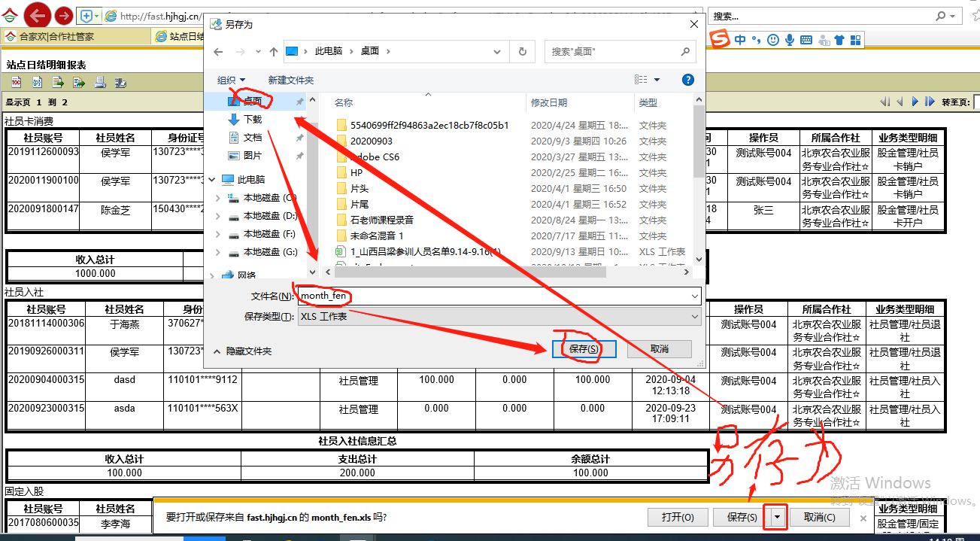The width and height of the screenshot is (980, 541).
Task: Click Save As dialog up-level arrow
Action: 274,51
